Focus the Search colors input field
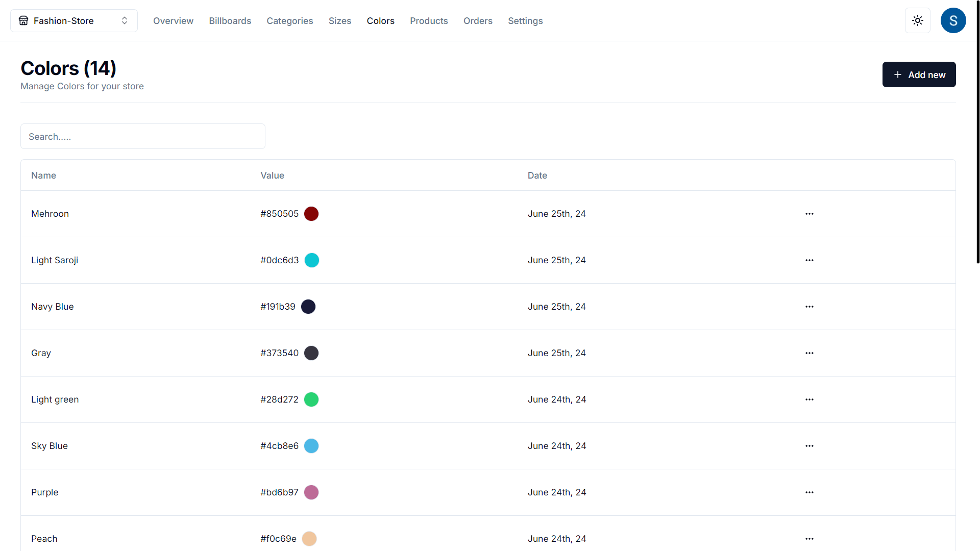 [143, 136]
